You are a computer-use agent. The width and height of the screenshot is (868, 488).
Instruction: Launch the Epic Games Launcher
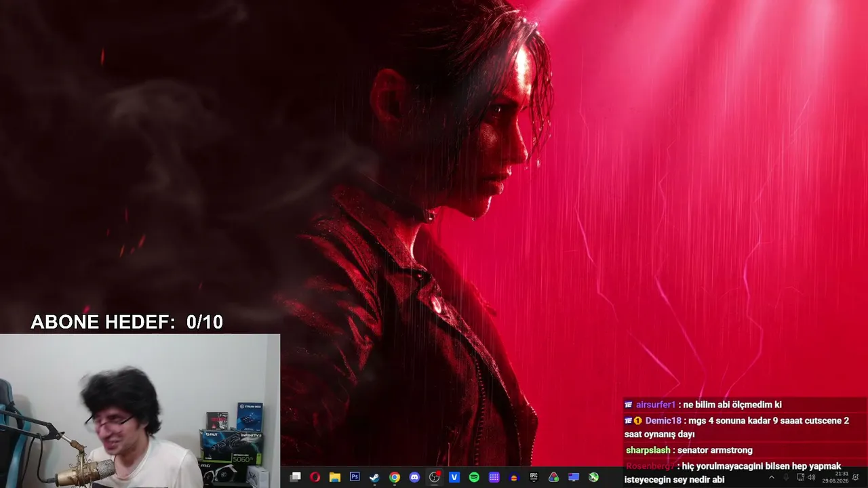(x=534, y=477)
